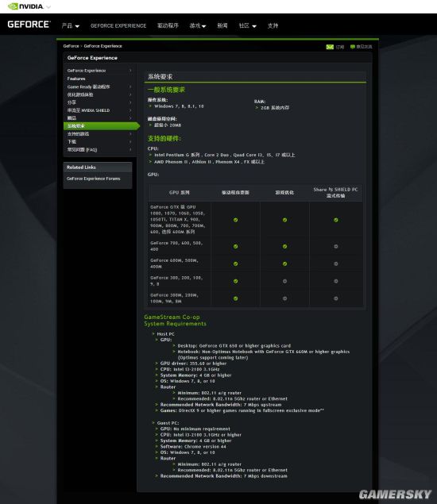Image resolution: width=437 pixels, height=504 pixels.
Task: Click GeForce 700, 600, 500, 400 grey Share dot
Action: 335,246
